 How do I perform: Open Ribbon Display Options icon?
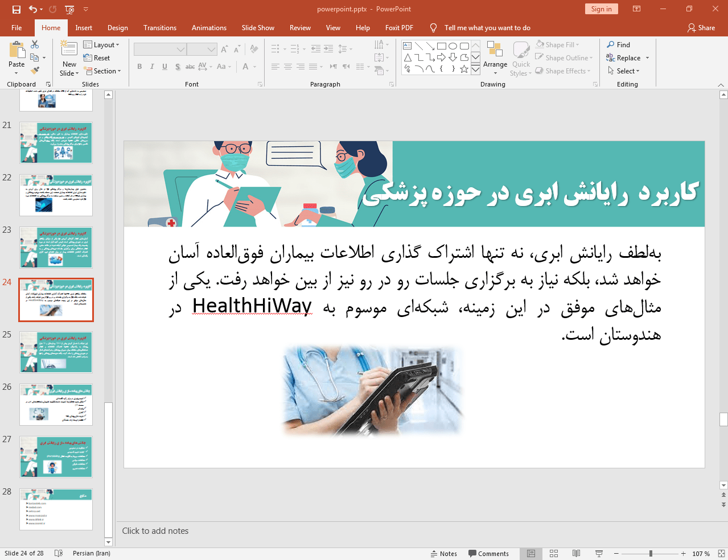[x=637, y=9]
